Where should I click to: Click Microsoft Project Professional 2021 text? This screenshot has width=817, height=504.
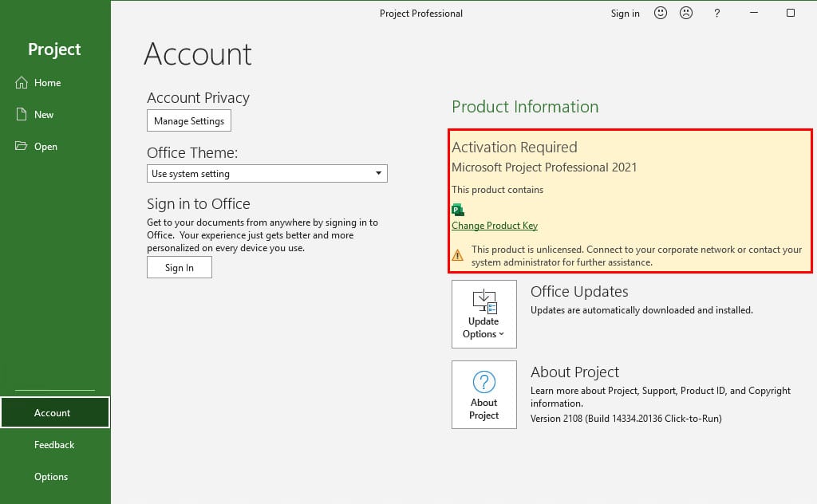tap(544, 167)
